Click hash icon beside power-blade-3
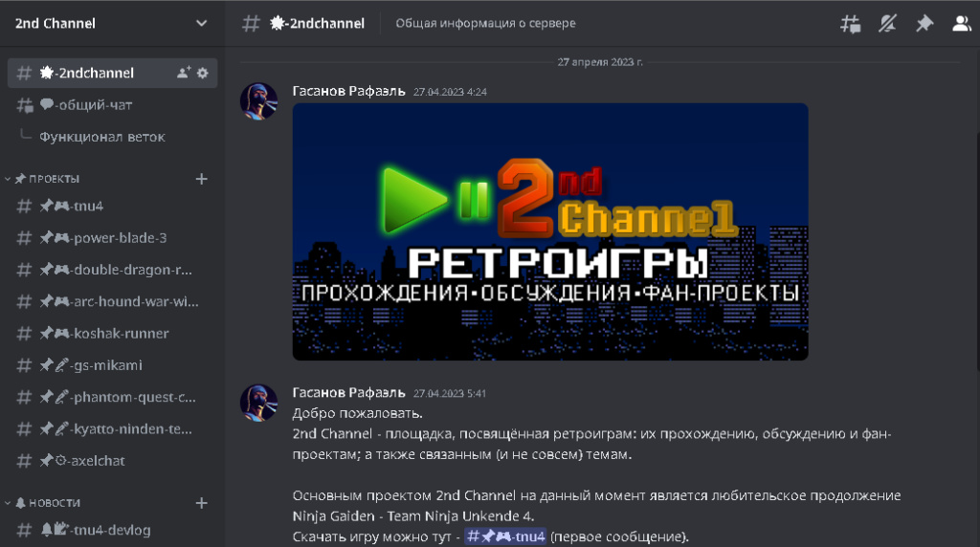The width and height of the screenshot is (980, 547). [x=24, y=238]
